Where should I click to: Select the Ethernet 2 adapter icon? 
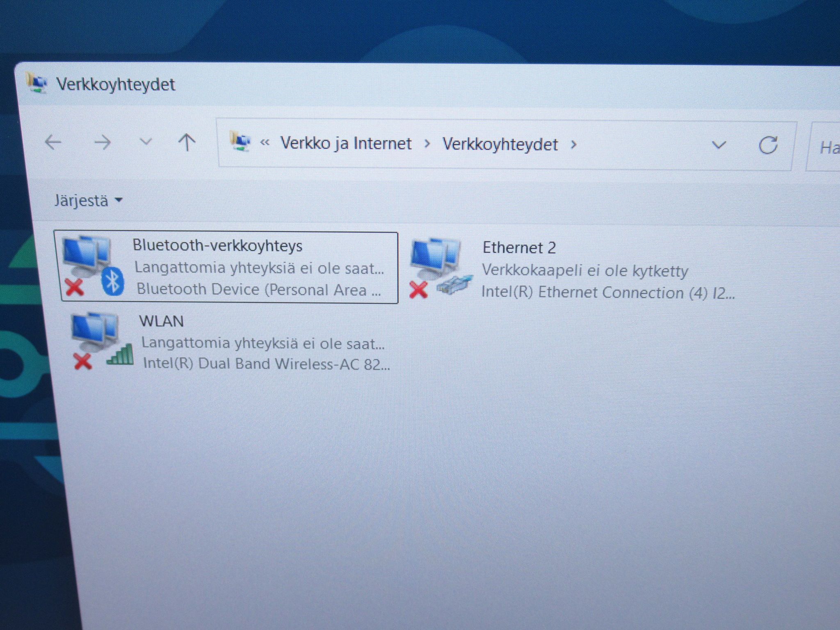(441, 267)
